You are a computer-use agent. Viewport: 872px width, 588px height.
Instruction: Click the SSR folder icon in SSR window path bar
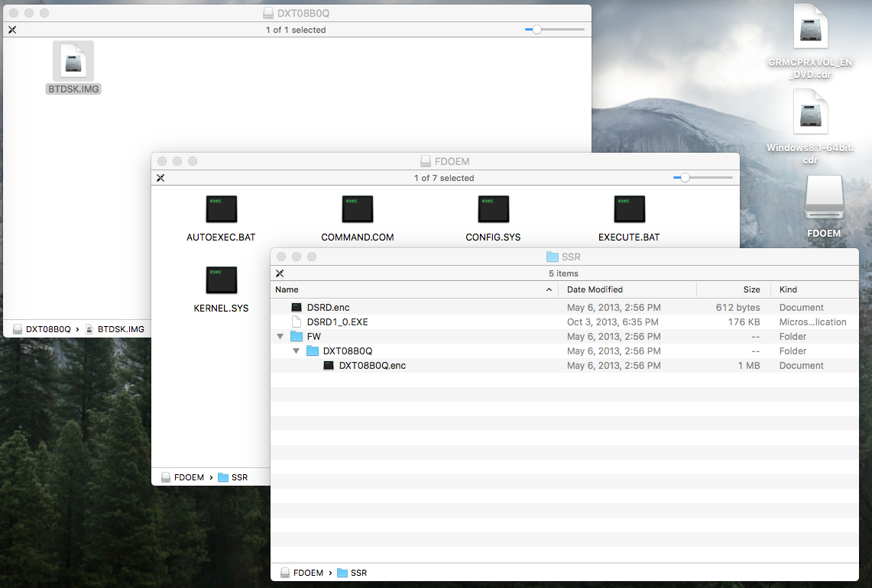(x=342, y=573)
